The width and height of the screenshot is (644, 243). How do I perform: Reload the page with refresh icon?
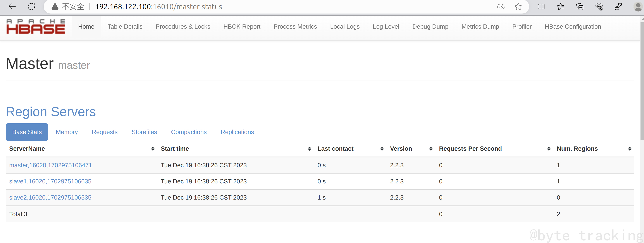(x=31, y=7)
